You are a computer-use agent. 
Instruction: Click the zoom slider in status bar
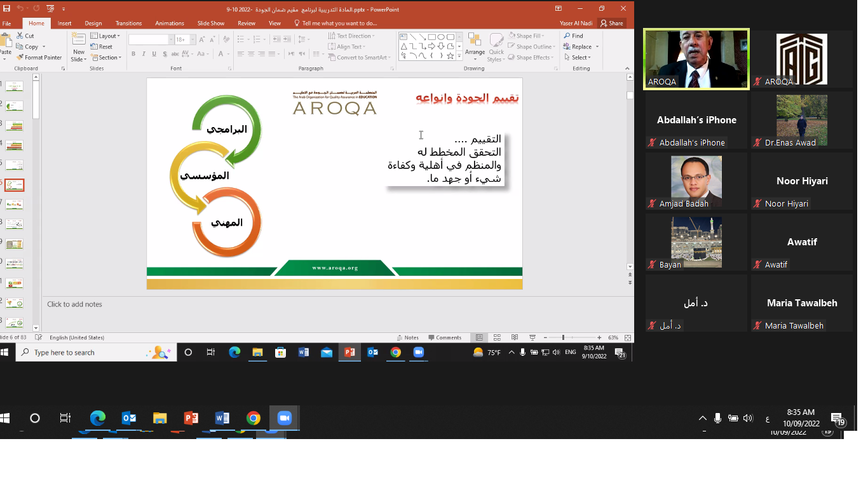point(563,337)
